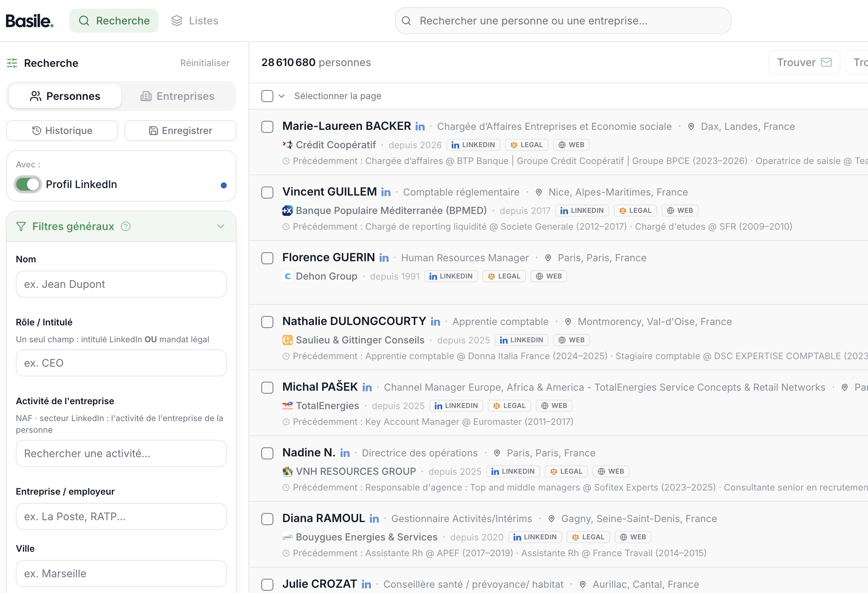This screenshot has height=593, width=868.
Task: Open the Recherche tab in top navigation
Action: tap(114, 21)
